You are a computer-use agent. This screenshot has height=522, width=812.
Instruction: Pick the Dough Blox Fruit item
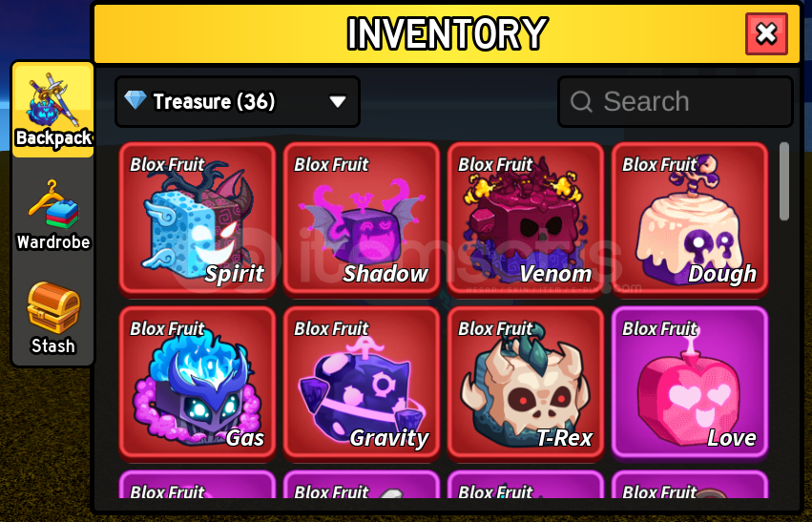coord(690,219)
